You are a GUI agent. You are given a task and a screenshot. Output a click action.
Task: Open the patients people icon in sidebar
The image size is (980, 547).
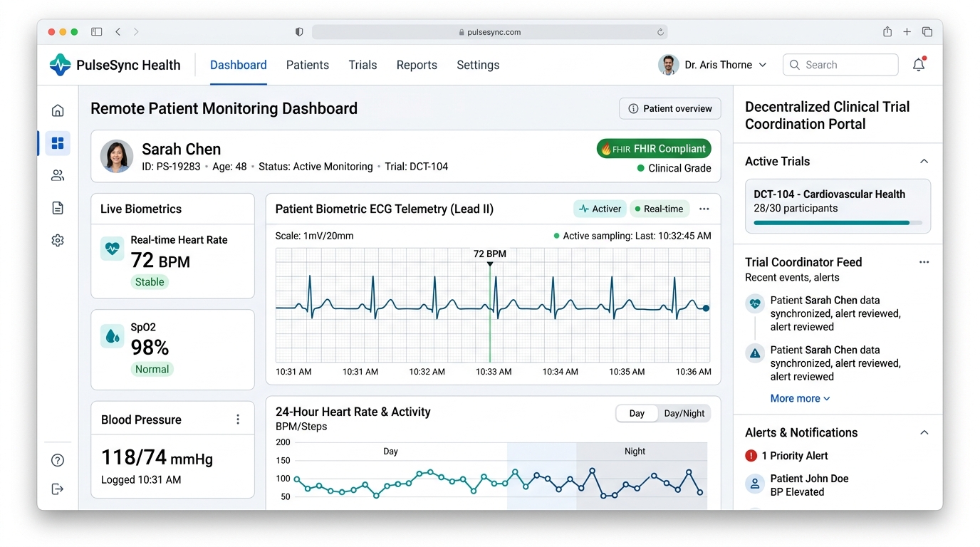coord(58,175)
